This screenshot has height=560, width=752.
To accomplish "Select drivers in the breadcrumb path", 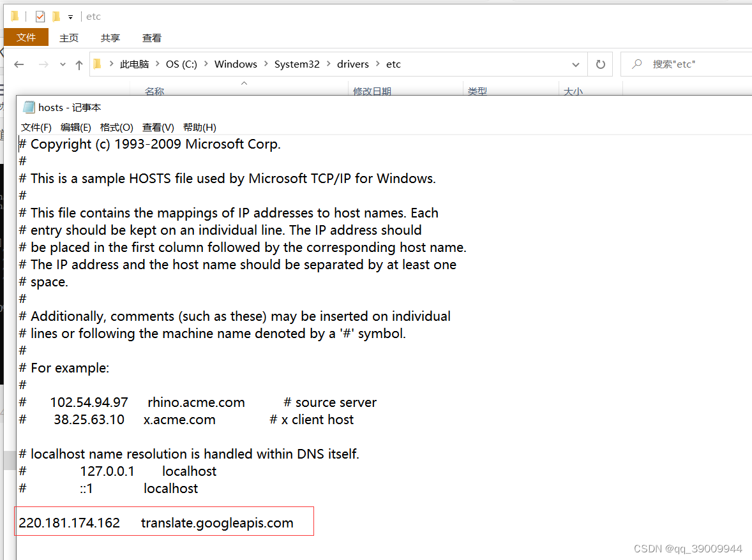I will pyautogui.click(x=353, y=64).
